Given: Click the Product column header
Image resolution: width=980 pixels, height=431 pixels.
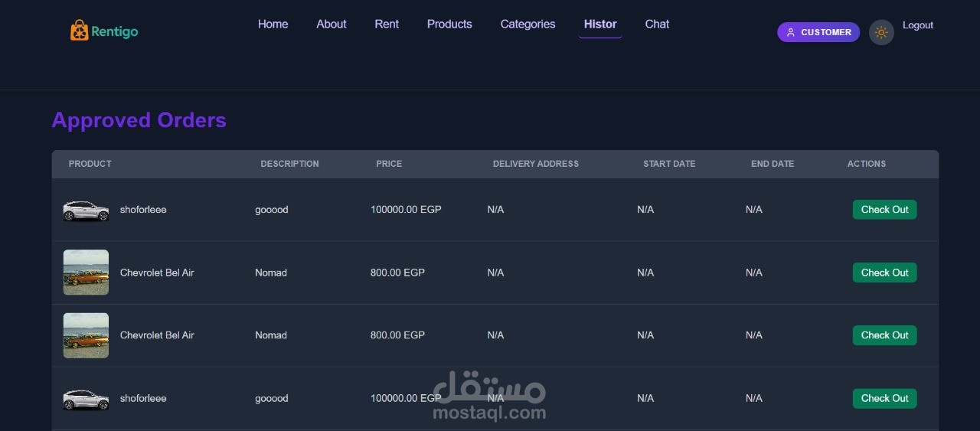Looking at the screenshot, I should [x=90, y=164].
